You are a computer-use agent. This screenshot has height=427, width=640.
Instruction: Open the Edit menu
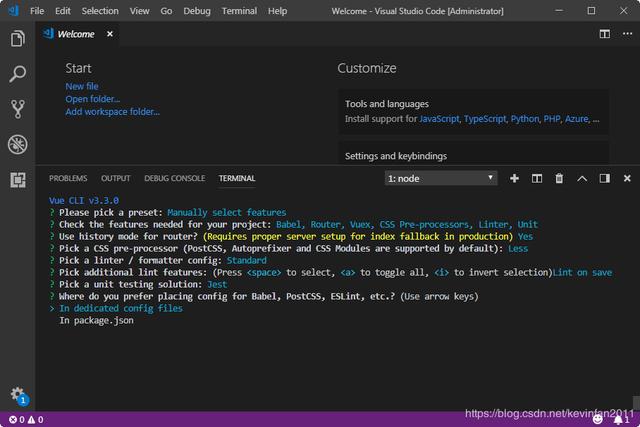click(62, 11)
